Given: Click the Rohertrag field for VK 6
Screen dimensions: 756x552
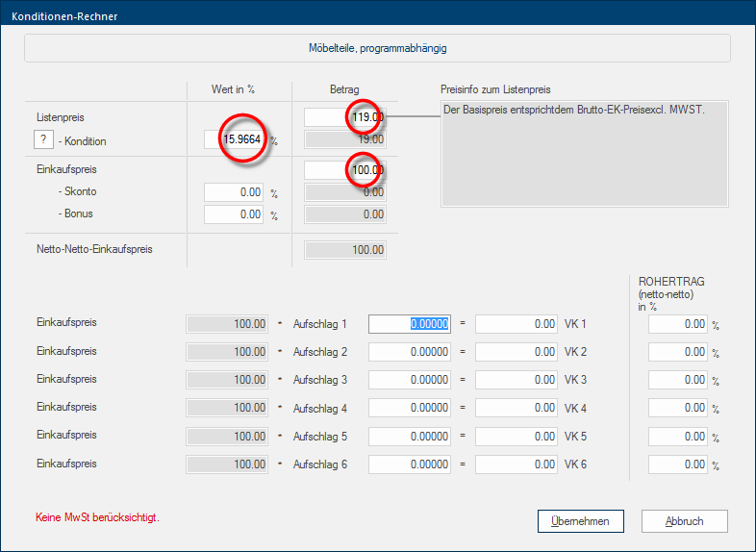Looking at the screenshot, I should tap(678, 465).
